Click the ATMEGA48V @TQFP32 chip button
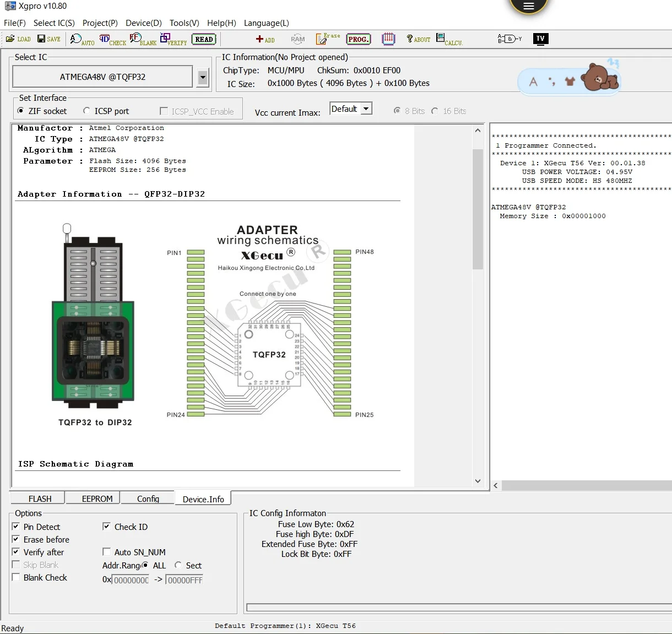This screenshot has height=634, width=672. (x=103, y=77)
